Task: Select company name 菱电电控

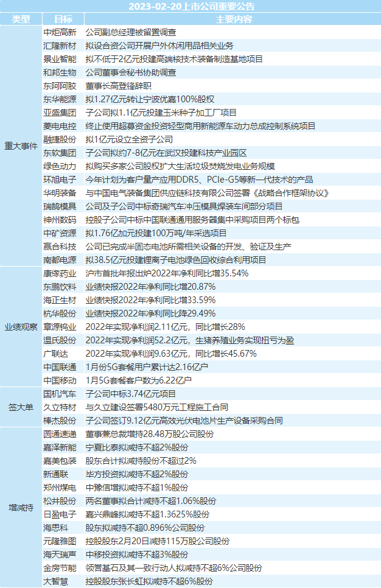Action: tap(60, 127)
